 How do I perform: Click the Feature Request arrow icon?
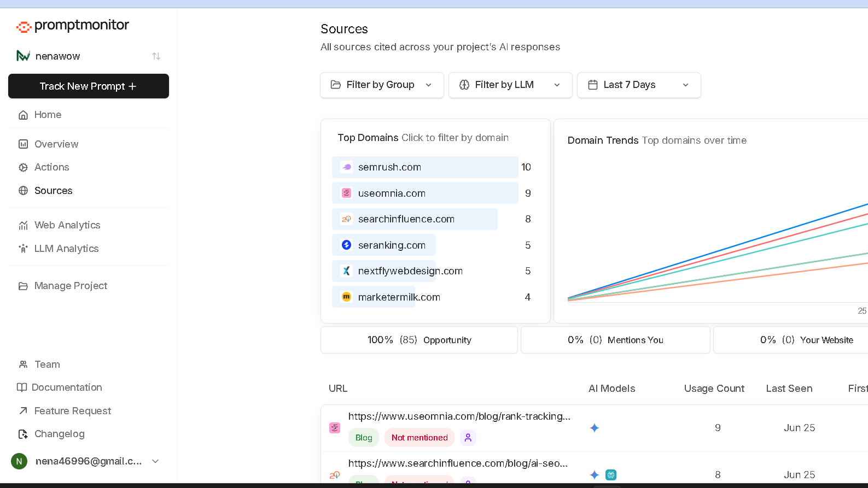[23, 410]
